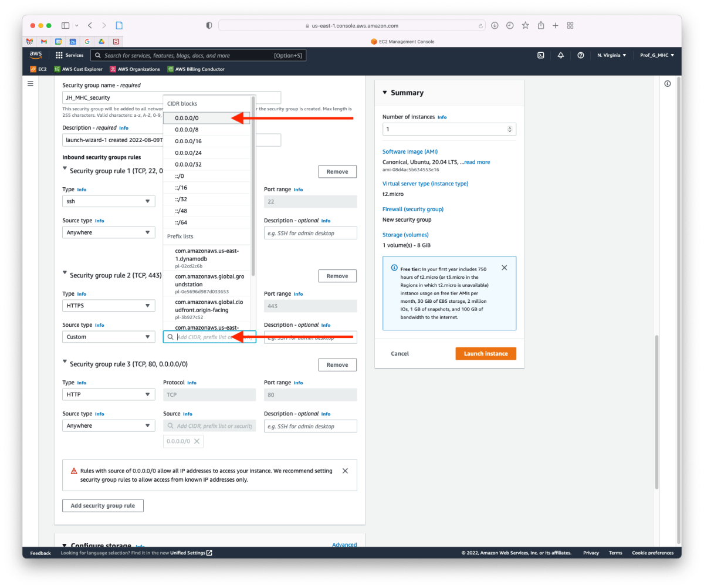Open AWS help question mark icon

coord(581,55)
